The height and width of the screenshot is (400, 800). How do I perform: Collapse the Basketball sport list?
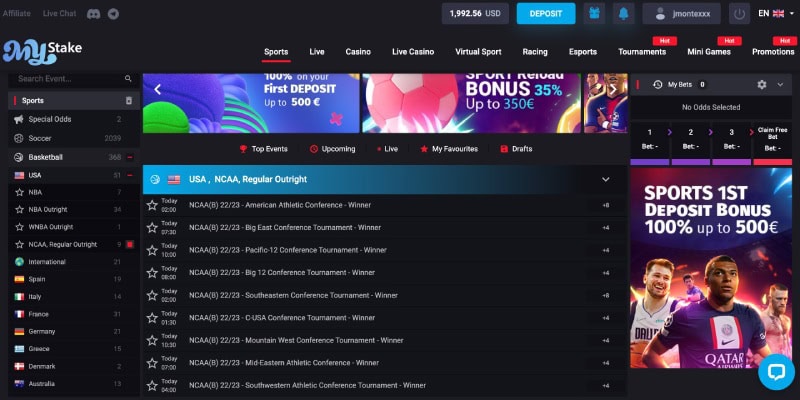pos(130,157)
